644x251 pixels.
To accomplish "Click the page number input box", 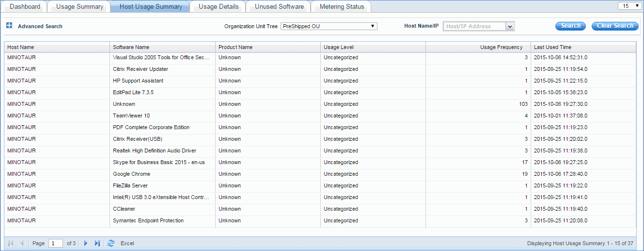I will (x=56, y=243).
